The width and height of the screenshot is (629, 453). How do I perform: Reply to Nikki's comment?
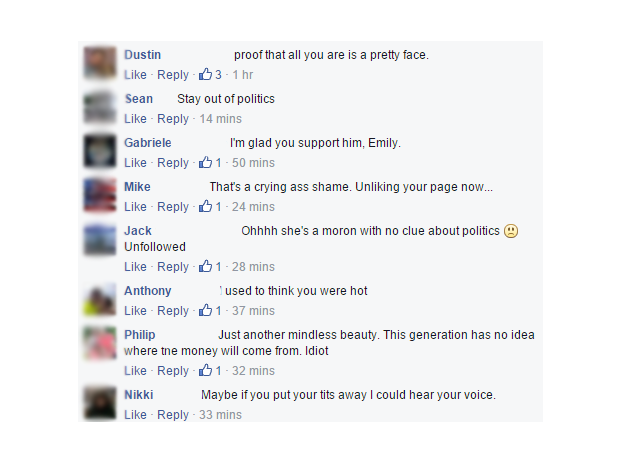pyautogui.click(x=172, y=414)
